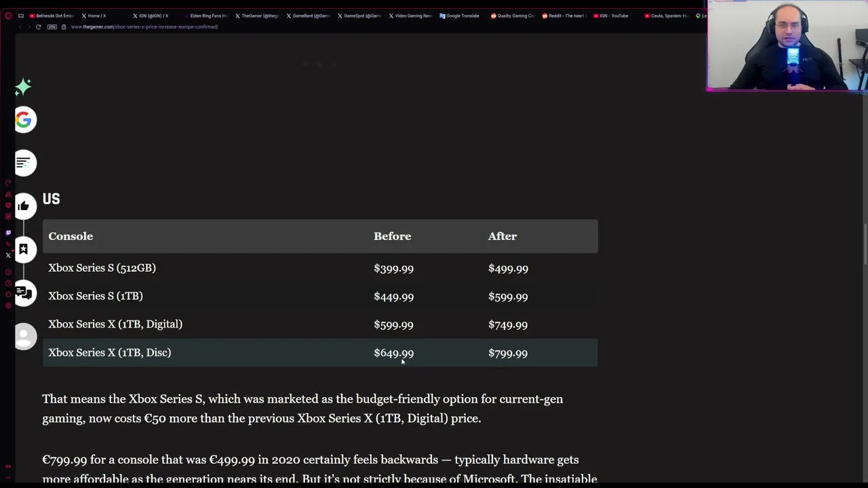The height and width of the screenshot is (488, 868).
Task: Click the 'After' column header
Action: pyautogui.click(x=502, y=236)
